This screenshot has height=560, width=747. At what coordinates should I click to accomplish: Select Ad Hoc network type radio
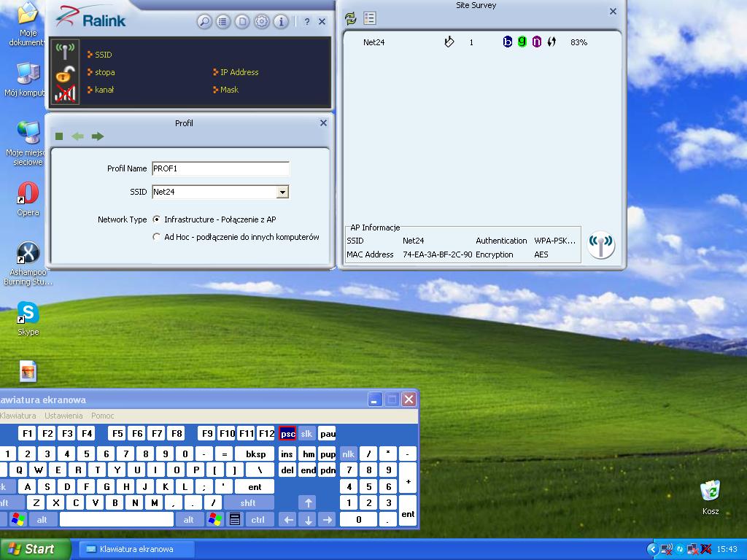click(x=156, y=237)
